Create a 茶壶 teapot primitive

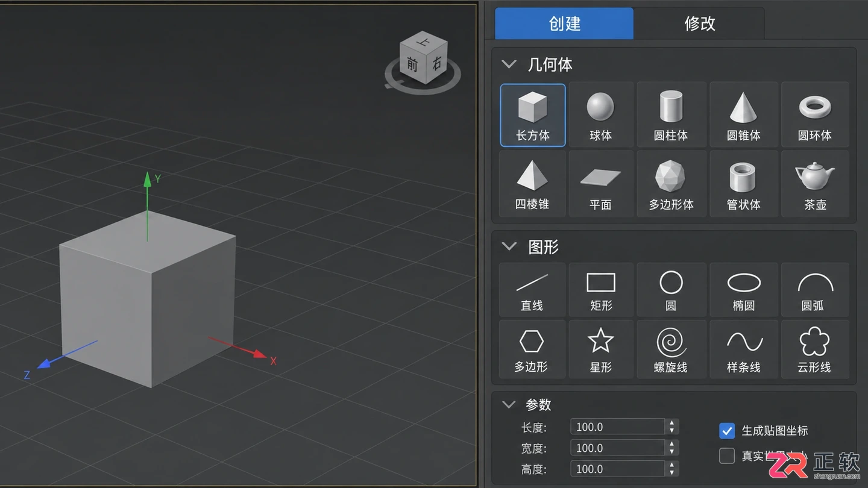coord(815,184)
